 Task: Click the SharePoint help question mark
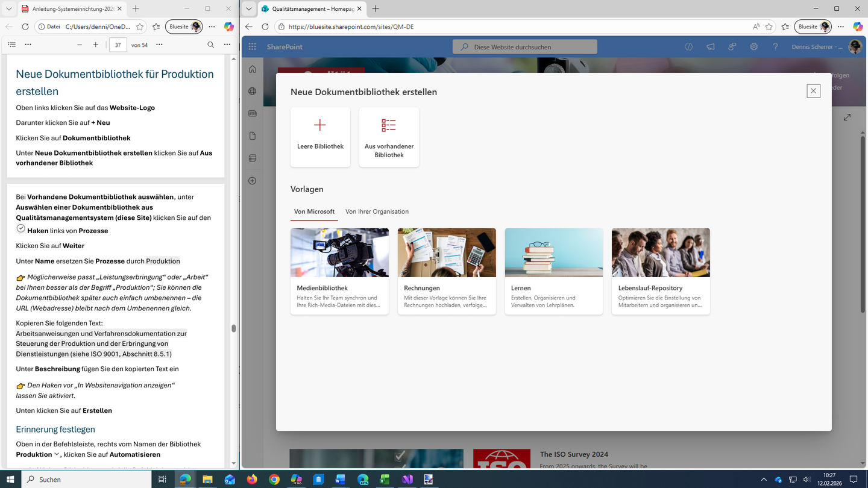tap(775, 46)
